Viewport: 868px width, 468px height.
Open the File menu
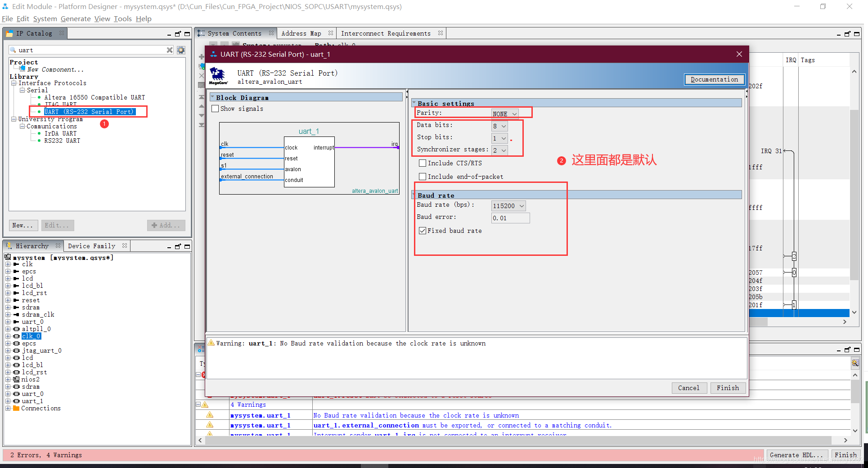7,19
